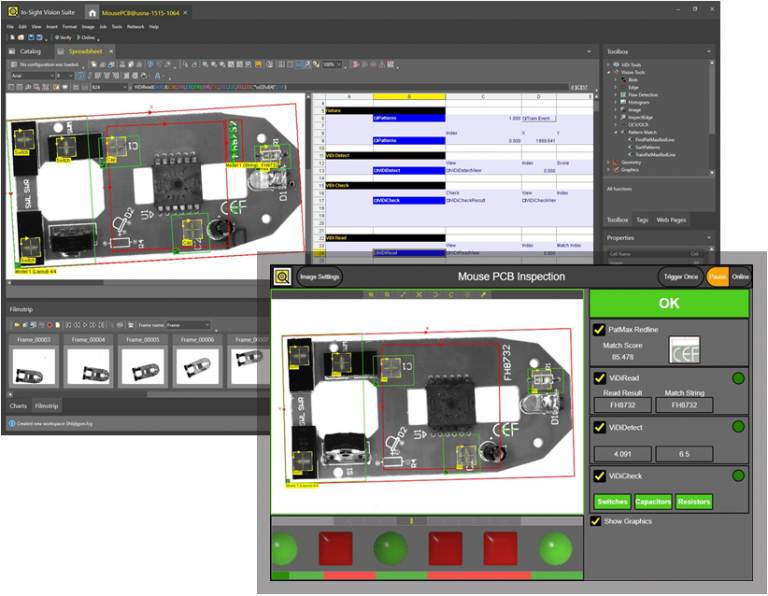Switch to the Charts tab
The height and width of the screenshot is (596, 768).
point(18,406)
